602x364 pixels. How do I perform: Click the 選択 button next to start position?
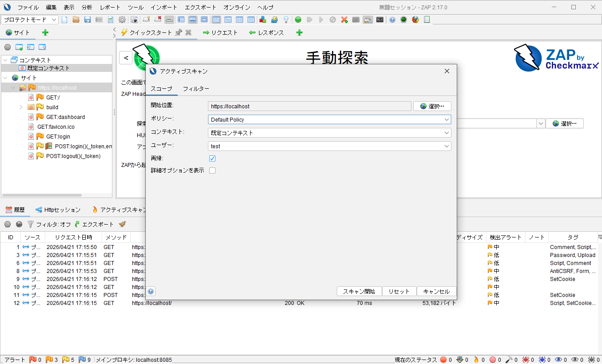click(x=432, y=106)
